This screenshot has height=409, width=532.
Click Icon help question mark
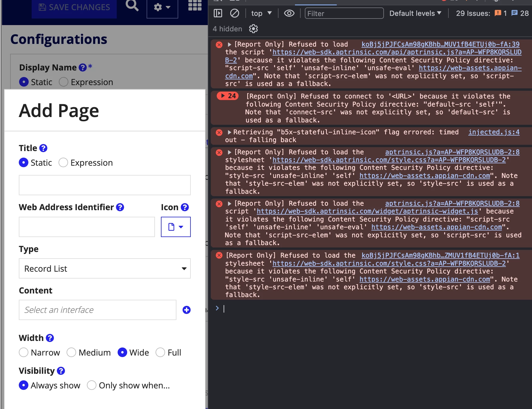pos(185,207)
